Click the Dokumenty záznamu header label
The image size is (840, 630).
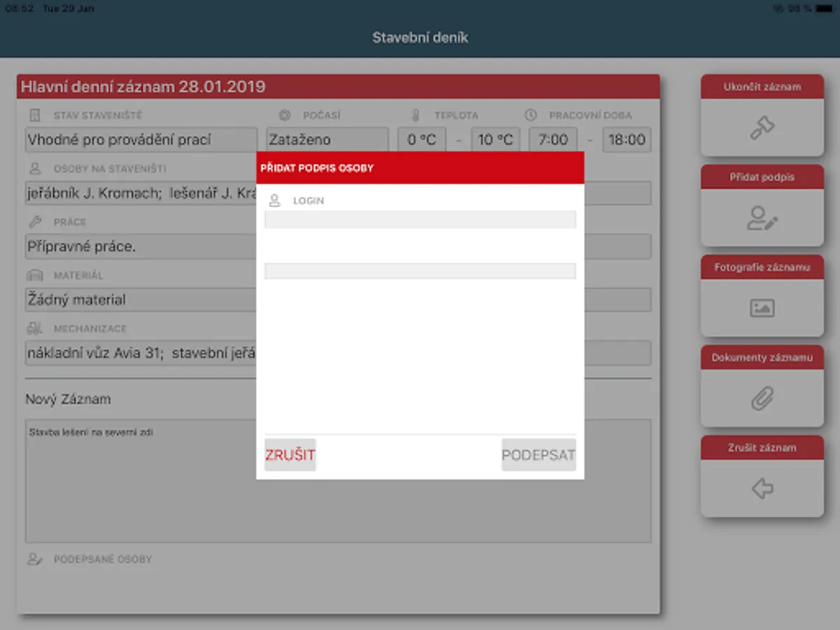pos(762,357)
